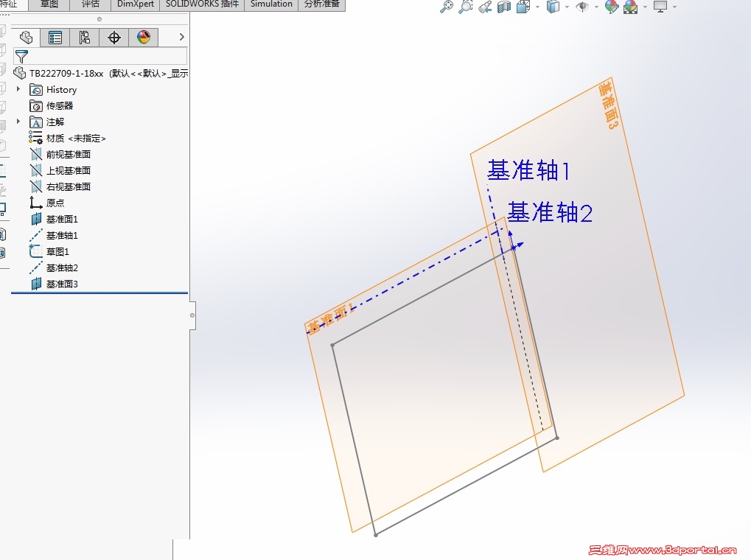The height and width of the screenshot is (560, 751).
Task: Switch to the 分析准备 tab
Action: click(x=322, y=5)
